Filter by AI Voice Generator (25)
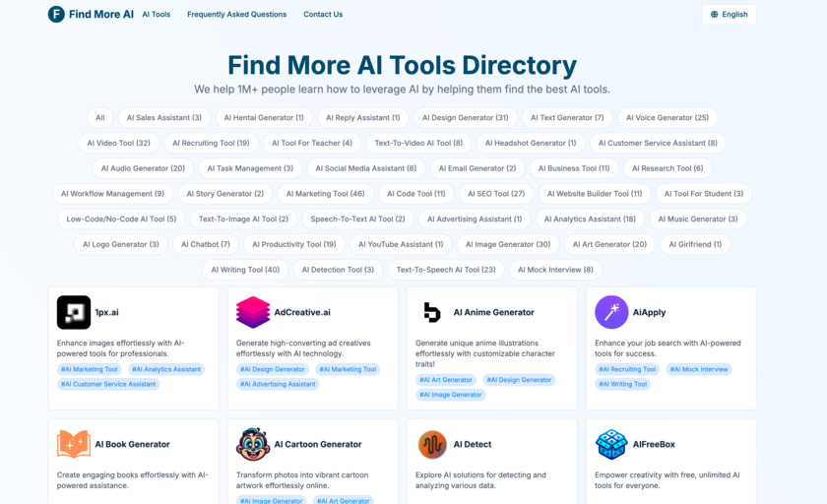 668,117
